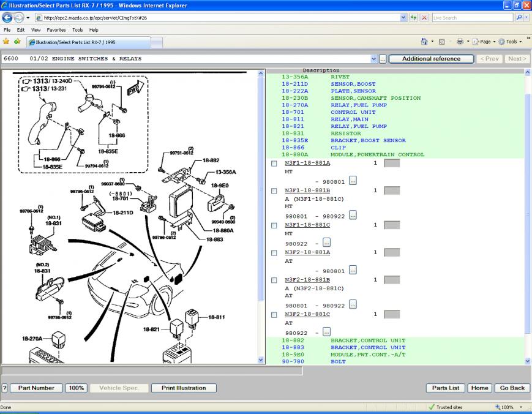
Task: Click the parts list vertical scrollbar
Action: (528, 214)
